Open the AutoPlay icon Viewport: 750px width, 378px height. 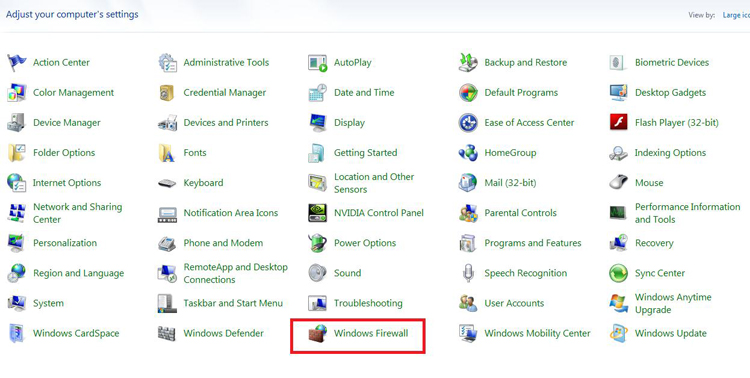tap(318, 63)
